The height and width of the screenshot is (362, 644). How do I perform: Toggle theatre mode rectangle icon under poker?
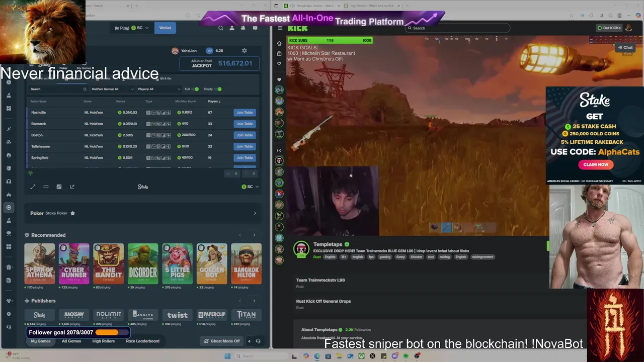[x=46, y=187]
